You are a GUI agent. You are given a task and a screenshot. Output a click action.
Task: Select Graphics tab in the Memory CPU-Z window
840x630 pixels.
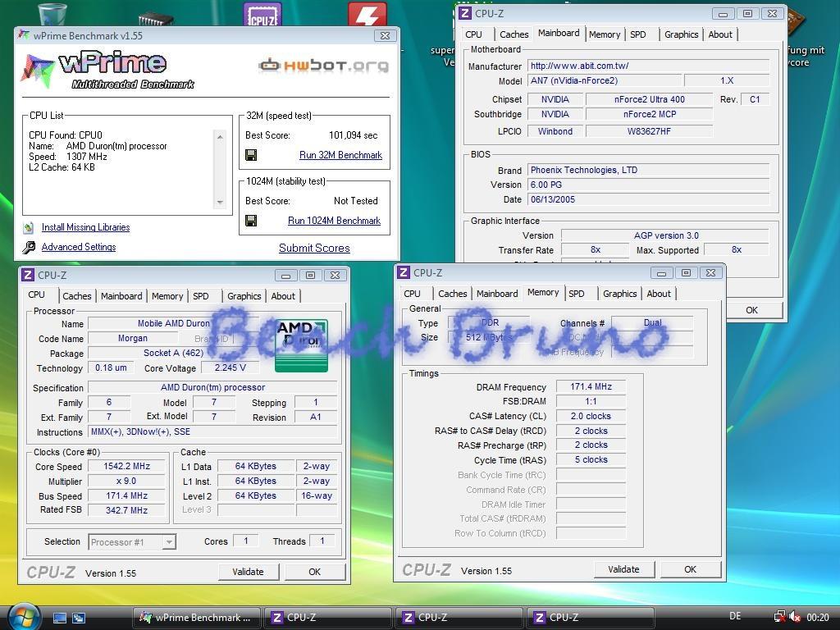(x=619, y=294)
